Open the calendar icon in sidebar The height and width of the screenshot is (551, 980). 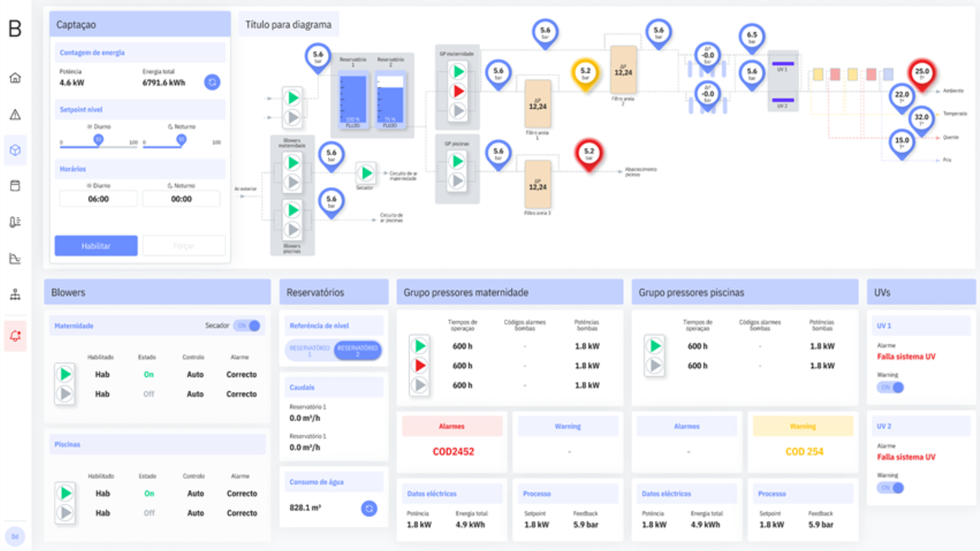15,186
